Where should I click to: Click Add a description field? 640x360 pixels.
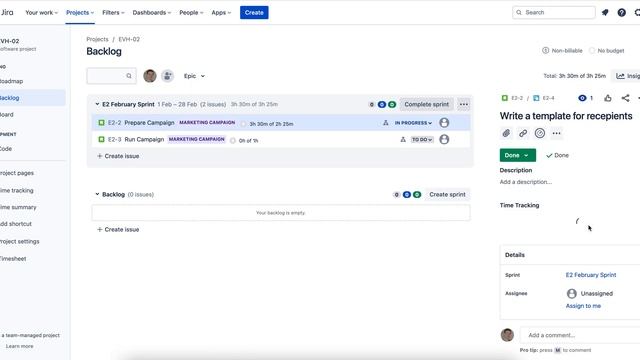(526, 182)
